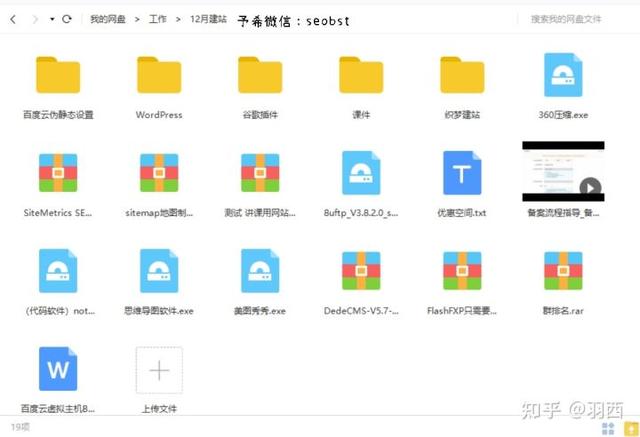Click the 百度云伪静态设置 folder name

click(58, 115)
